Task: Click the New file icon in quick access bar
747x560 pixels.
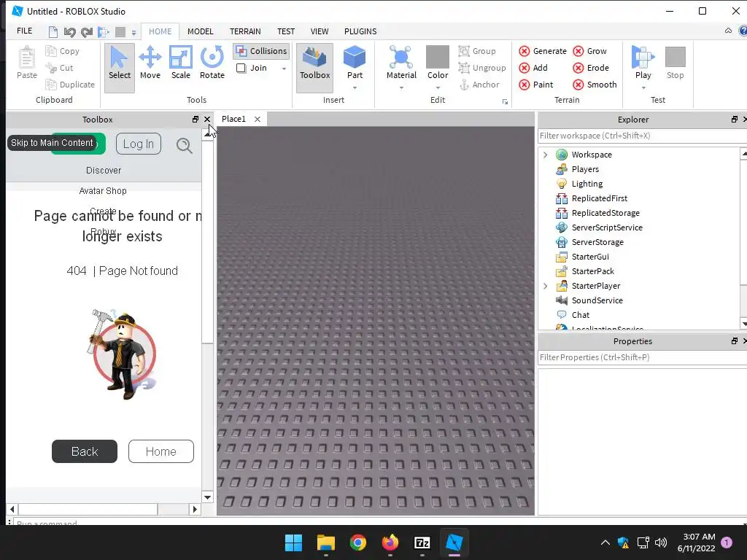Action: point(53,32)
